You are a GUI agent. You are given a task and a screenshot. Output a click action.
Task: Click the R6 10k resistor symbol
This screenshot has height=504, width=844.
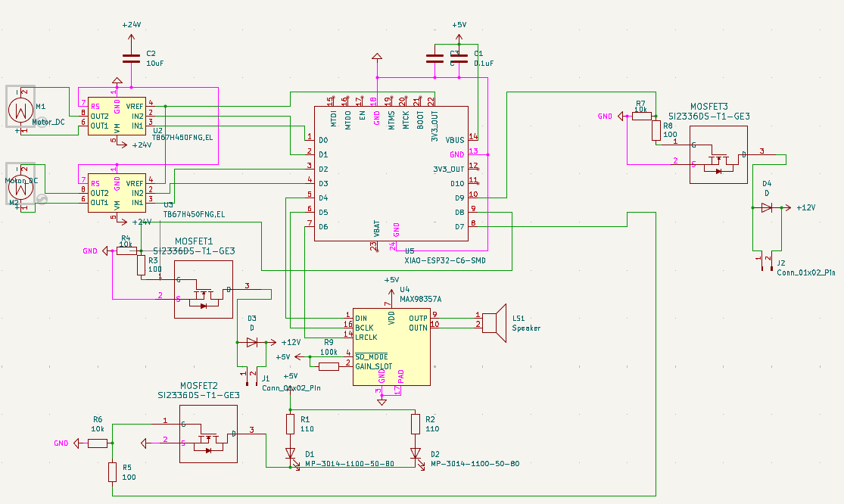click(98, 443)
